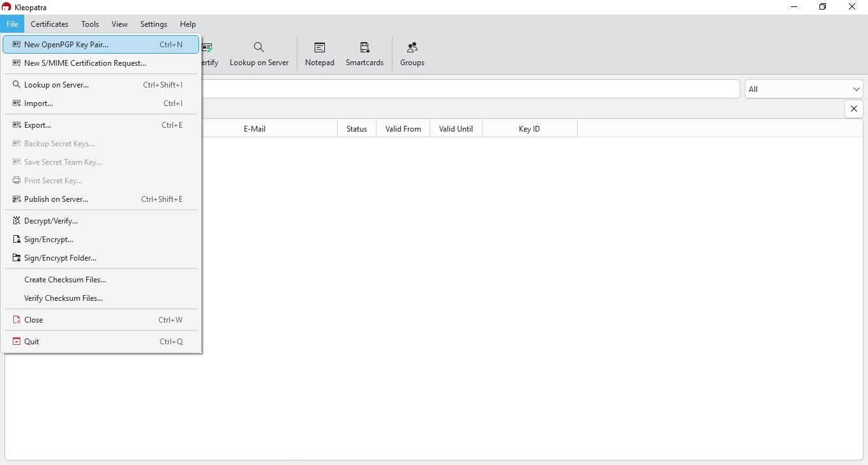Minimize the Kleopatra window

coord(794,7)
